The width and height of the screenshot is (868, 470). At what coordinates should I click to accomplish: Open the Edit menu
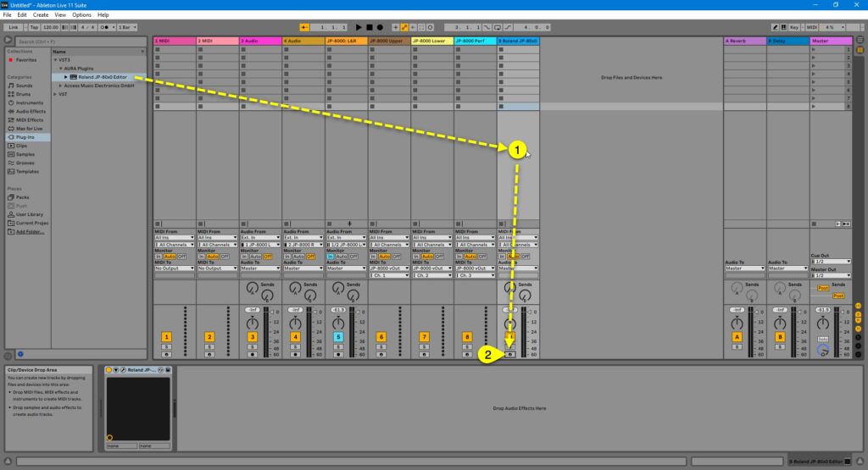(22, 15)
